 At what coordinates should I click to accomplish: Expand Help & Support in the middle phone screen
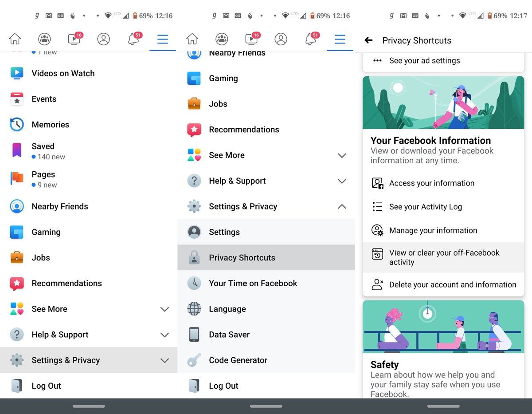[266, 181]
